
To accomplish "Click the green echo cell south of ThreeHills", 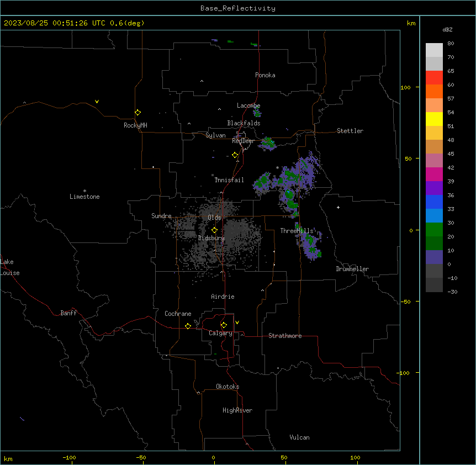I will (x=310, y=245).
